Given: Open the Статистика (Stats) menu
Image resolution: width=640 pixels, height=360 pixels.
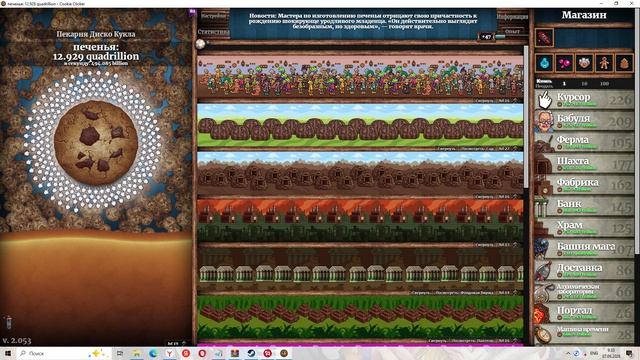Looking at the screenshot, I should point(213,31).
